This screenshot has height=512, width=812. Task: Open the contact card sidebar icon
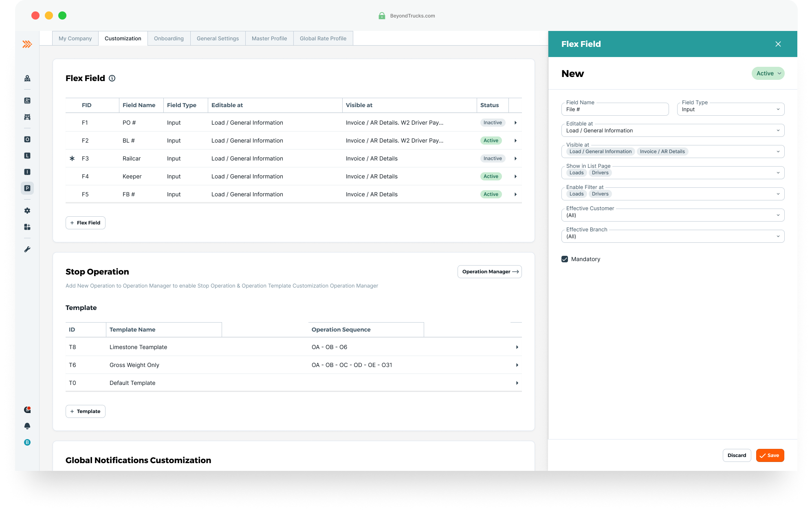(27, 101)
